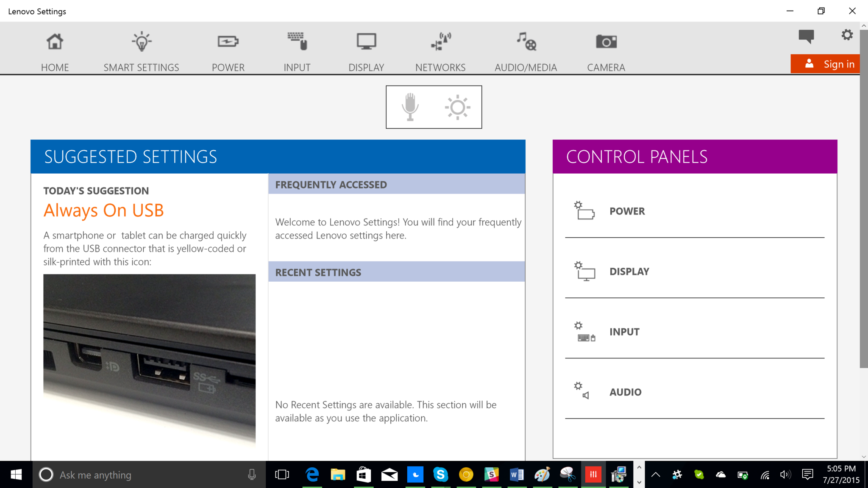Open the settings gear icon
Screen dimensions: 868x488
point(847,35)
